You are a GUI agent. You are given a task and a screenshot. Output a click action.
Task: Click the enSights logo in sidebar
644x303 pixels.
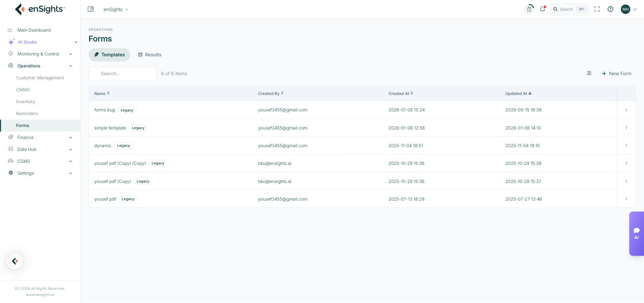(40, 9)
